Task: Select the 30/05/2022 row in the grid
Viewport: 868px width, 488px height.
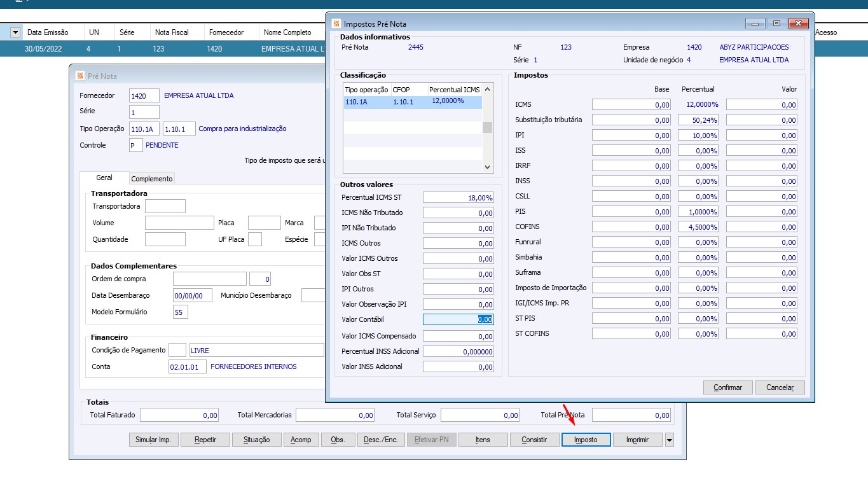Action: 163,48
